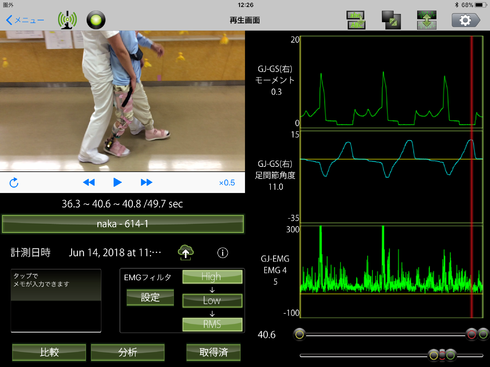Play the gait video

pos(117,182)
